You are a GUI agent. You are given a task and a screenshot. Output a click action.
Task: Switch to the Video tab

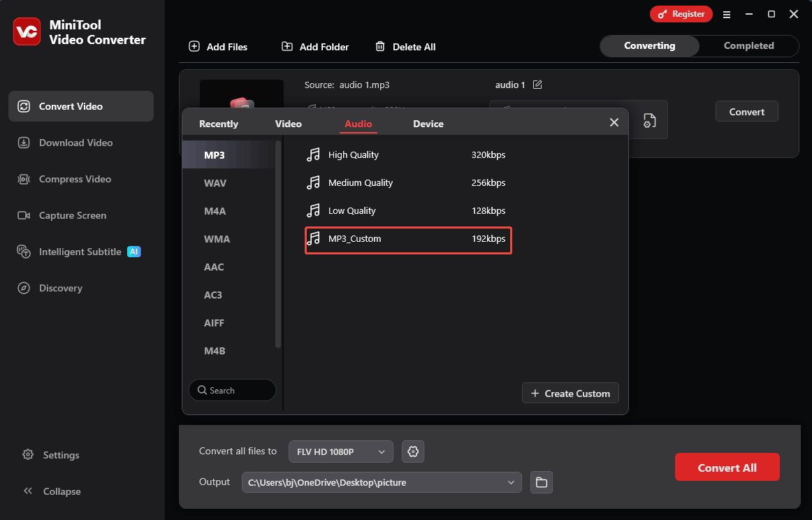(289, 124)
